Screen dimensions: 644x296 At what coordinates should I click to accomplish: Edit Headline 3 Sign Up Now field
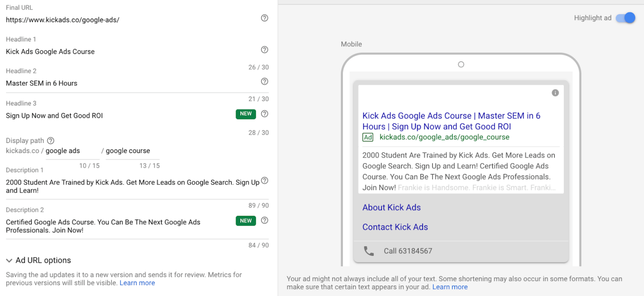tap(119, 116)
